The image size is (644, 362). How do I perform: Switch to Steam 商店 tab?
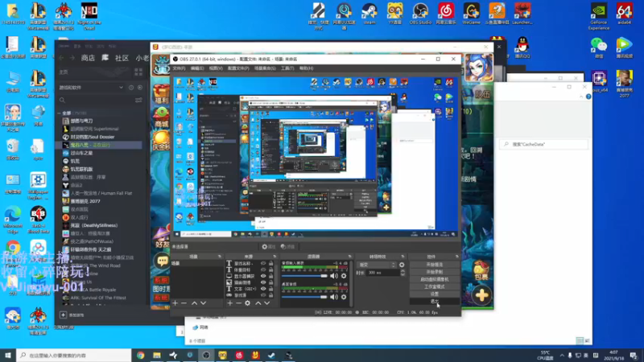[x=88, y=58]
